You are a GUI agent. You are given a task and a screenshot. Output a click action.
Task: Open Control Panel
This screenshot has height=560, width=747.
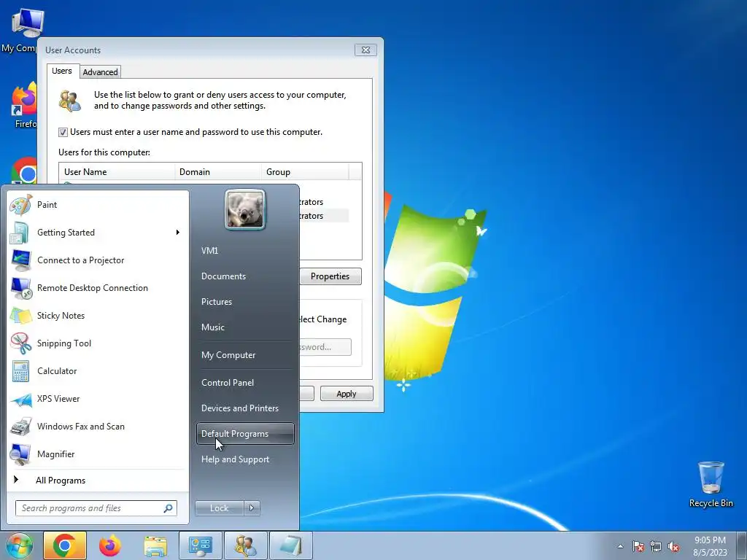click(x=245, y=383)
